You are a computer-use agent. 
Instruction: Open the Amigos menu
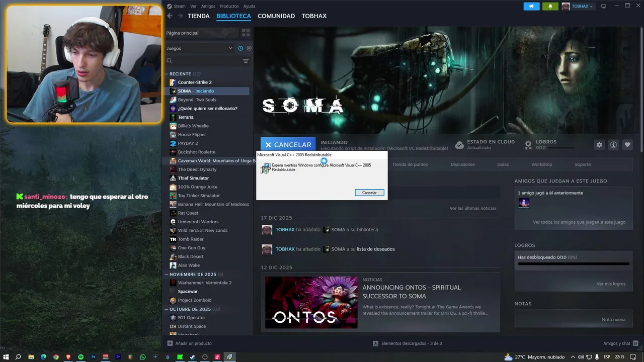(x=208, y=6)
